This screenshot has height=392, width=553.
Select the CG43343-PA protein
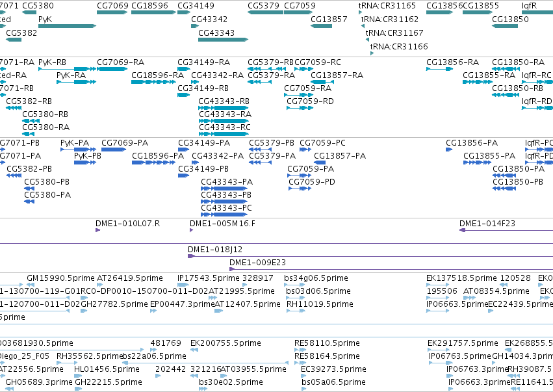tap(224, 189)
